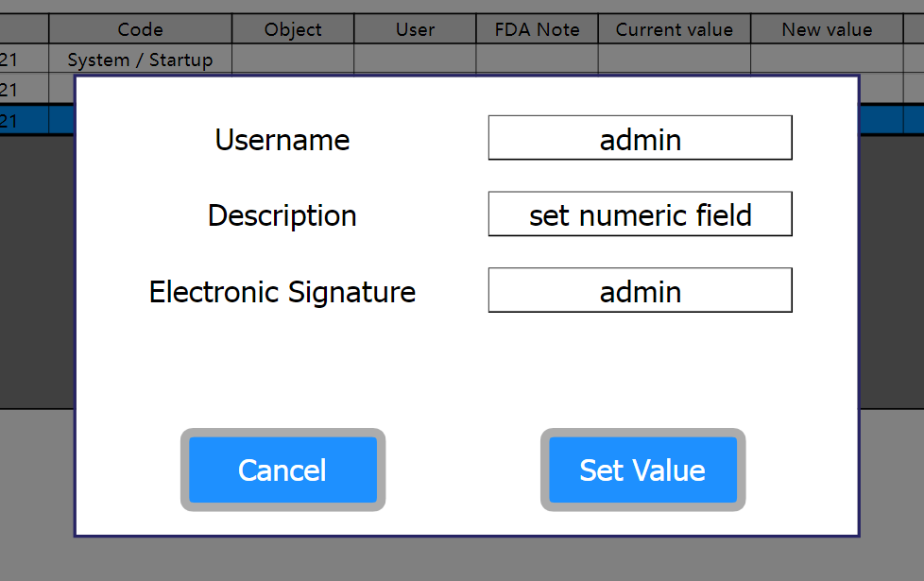Click the New value column header
Image resolution: width=924 pixels, height=581 pixels.
pos(827,29)
